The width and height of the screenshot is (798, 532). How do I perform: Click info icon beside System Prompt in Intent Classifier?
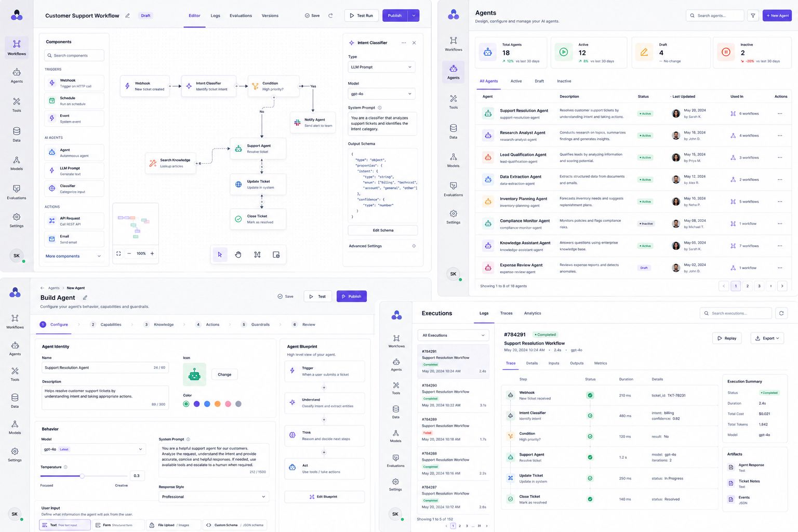(380, 108)
